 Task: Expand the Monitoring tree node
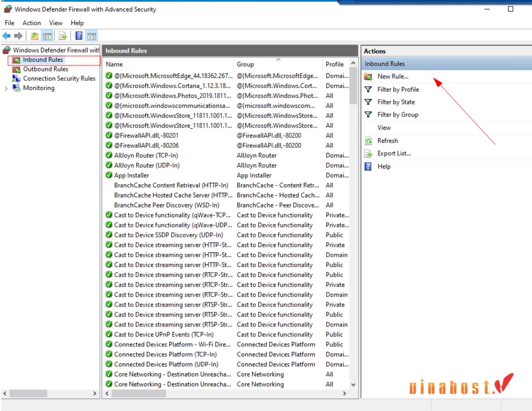tap(6, 88)
